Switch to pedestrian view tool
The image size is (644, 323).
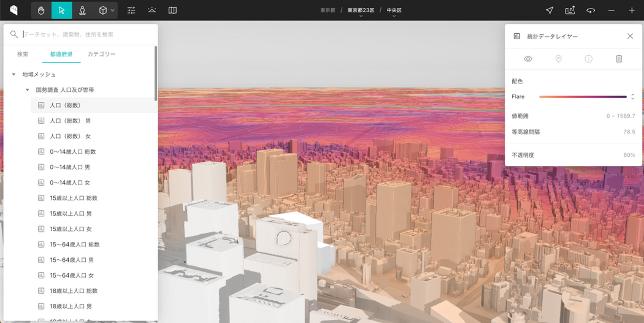[82, 10]
